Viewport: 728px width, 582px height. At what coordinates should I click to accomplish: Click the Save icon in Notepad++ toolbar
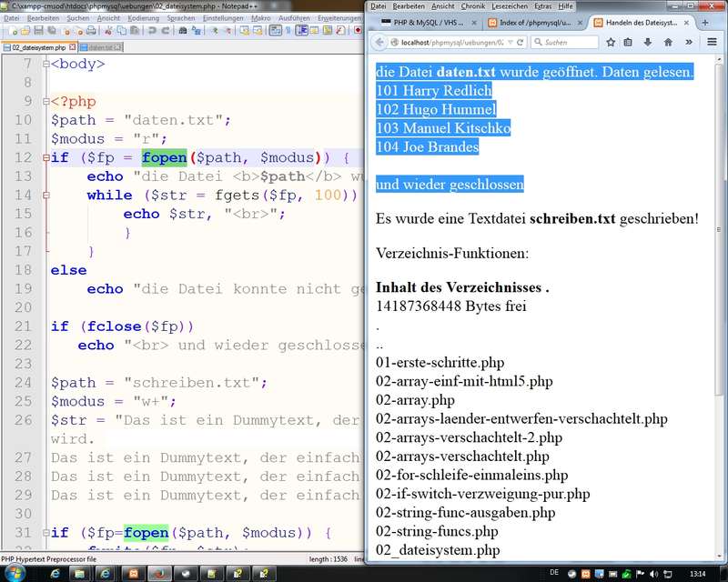39,30
